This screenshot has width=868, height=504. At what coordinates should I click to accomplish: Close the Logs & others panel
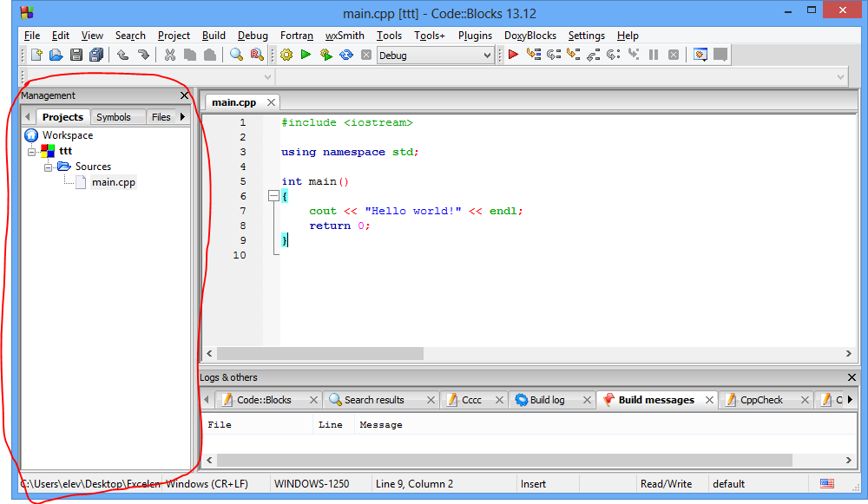click(852, 377)
